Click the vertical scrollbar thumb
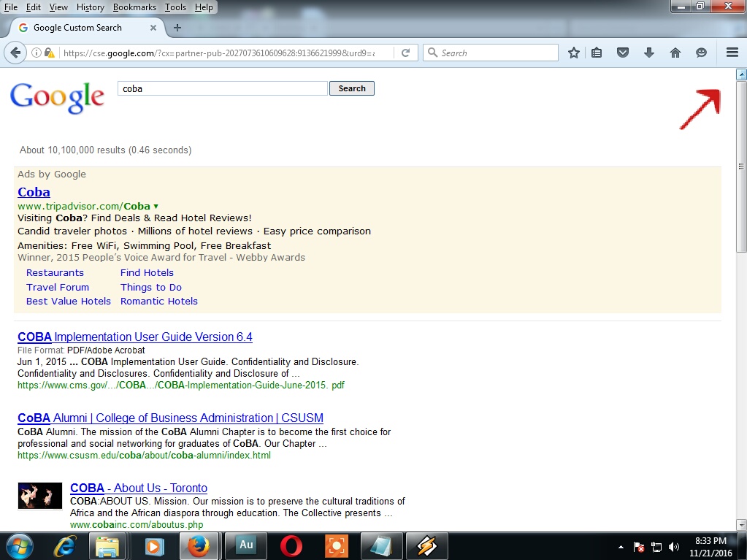747x560 pixels. point(741,166)
